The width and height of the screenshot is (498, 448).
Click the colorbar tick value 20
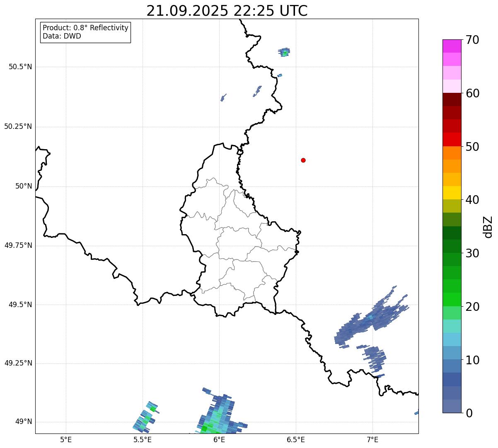pyautogui.click(x=472, y=306)
